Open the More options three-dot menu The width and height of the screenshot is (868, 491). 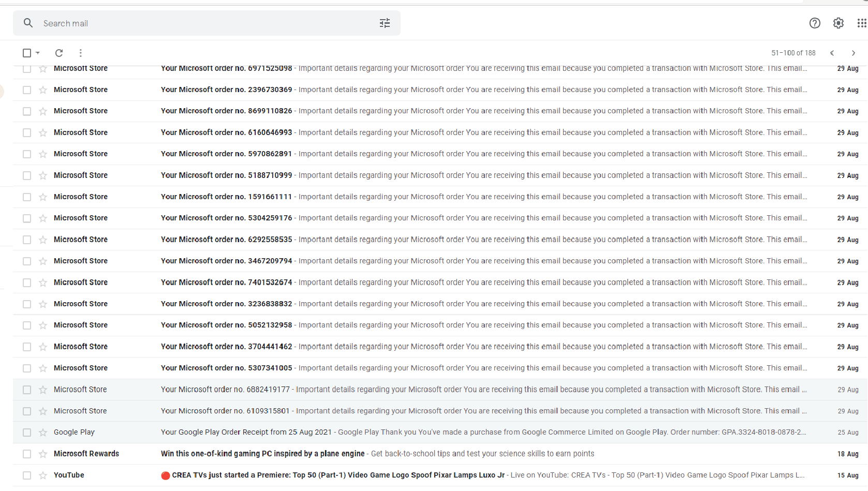tap(81, 53)
